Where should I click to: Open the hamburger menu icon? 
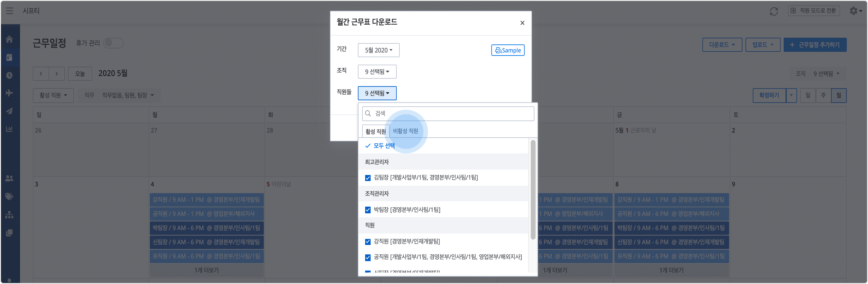click(9, 11)
